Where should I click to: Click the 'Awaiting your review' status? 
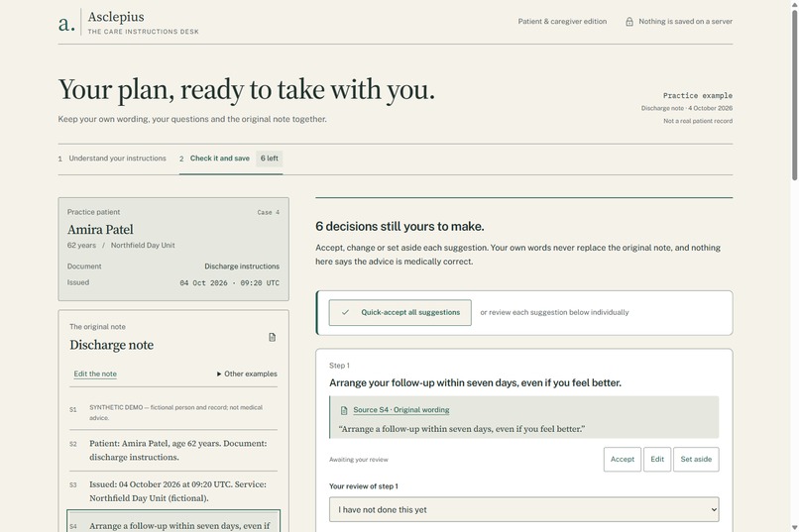(x=358, y=460)
